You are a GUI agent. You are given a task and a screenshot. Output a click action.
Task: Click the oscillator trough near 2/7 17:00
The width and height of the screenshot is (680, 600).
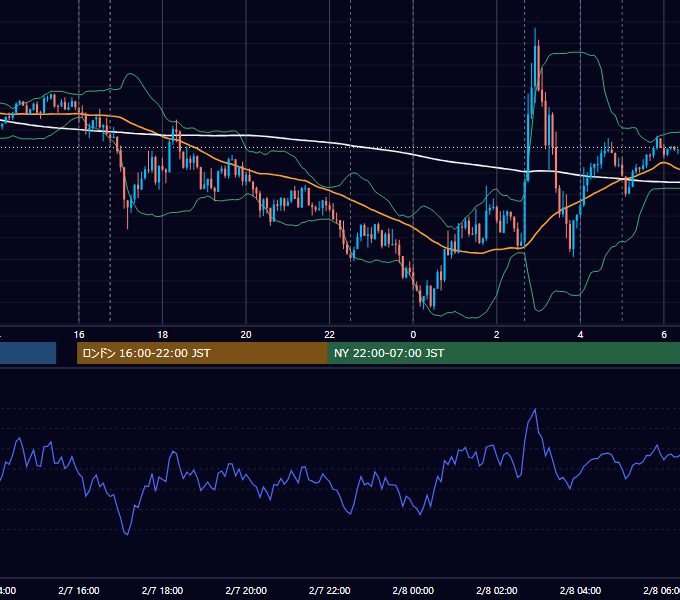tap(127, 534)
